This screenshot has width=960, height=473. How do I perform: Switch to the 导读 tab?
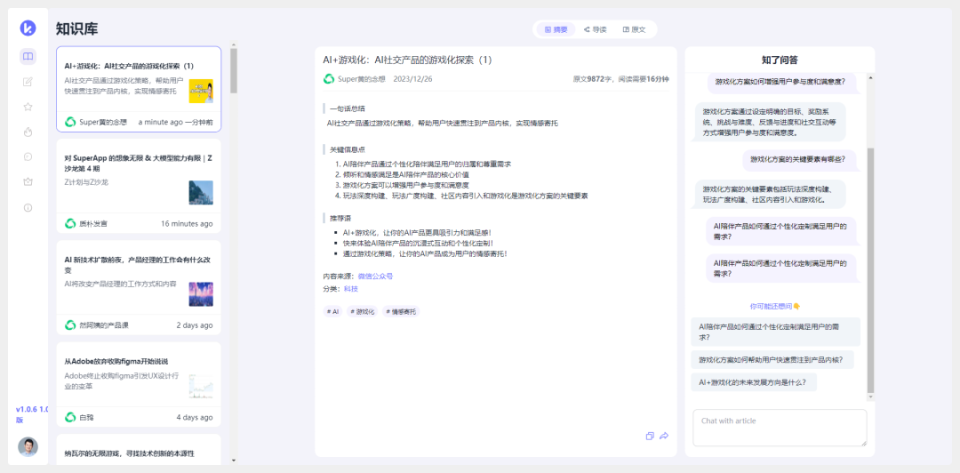(595, 29)
